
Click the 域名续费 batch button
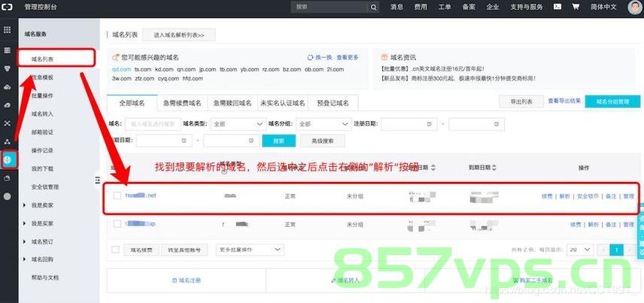(x=141, y=250)
